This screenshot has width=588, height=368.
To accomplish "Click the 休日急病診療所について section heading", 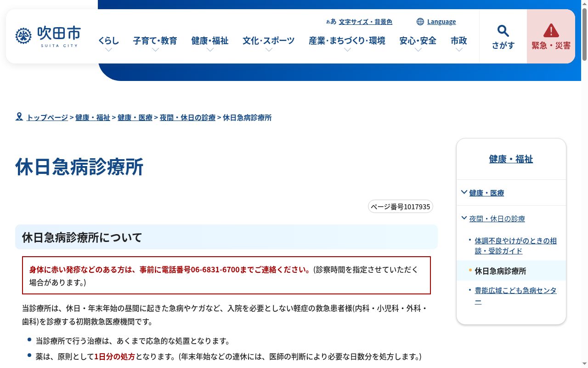I will [x=226, y=237].
